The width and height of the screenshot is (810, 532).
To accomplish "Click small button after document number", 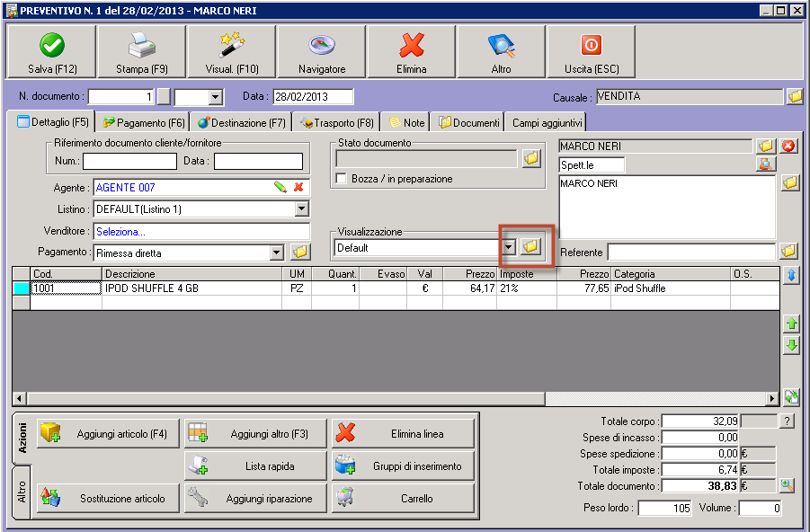I will 164,96.
